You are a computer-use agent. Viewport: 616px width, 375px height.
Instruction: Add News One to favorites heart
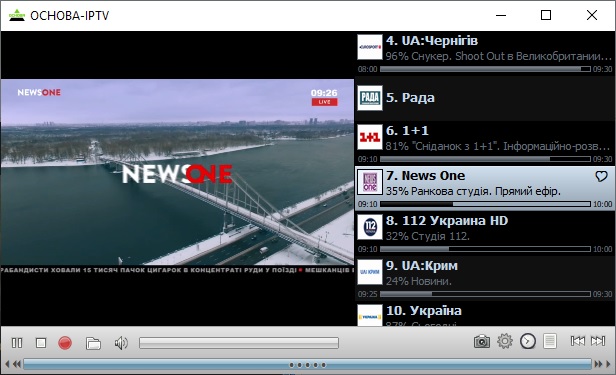coord(601,176)
